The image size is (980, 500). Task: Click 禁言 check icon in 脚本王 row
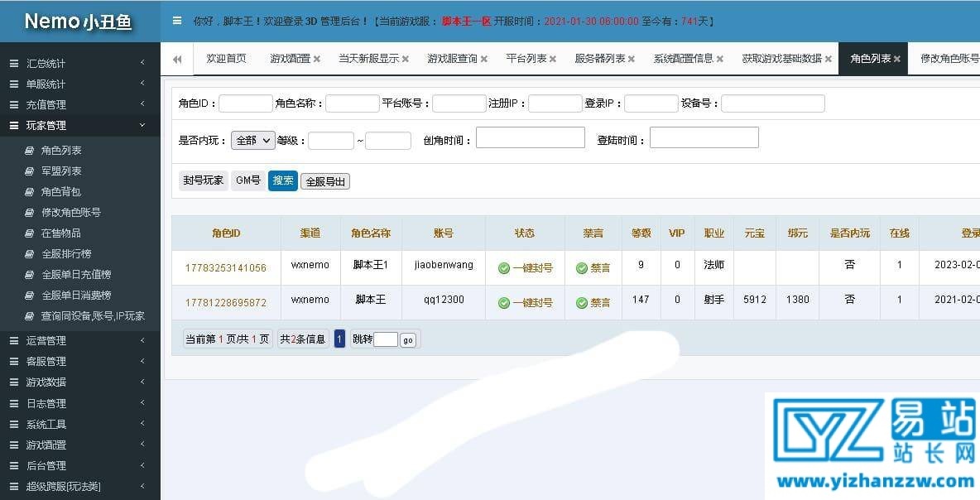click(x=582, y=302)
